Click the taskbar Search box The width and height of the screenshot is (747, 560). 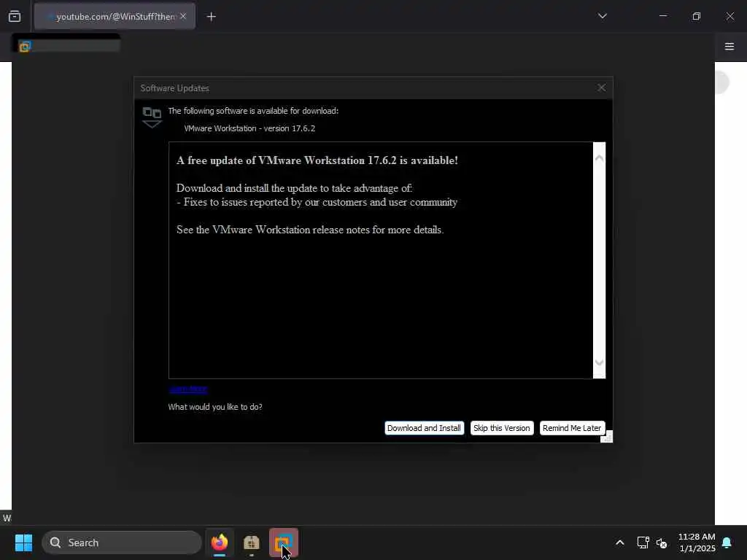coord(122,542)
